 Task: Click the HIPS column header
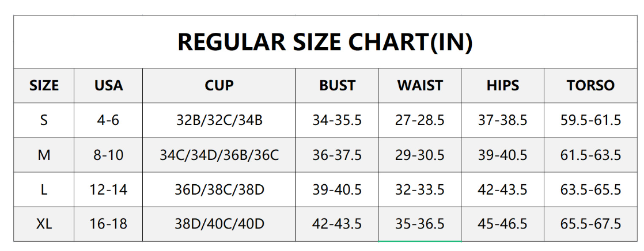click(502, 86)
